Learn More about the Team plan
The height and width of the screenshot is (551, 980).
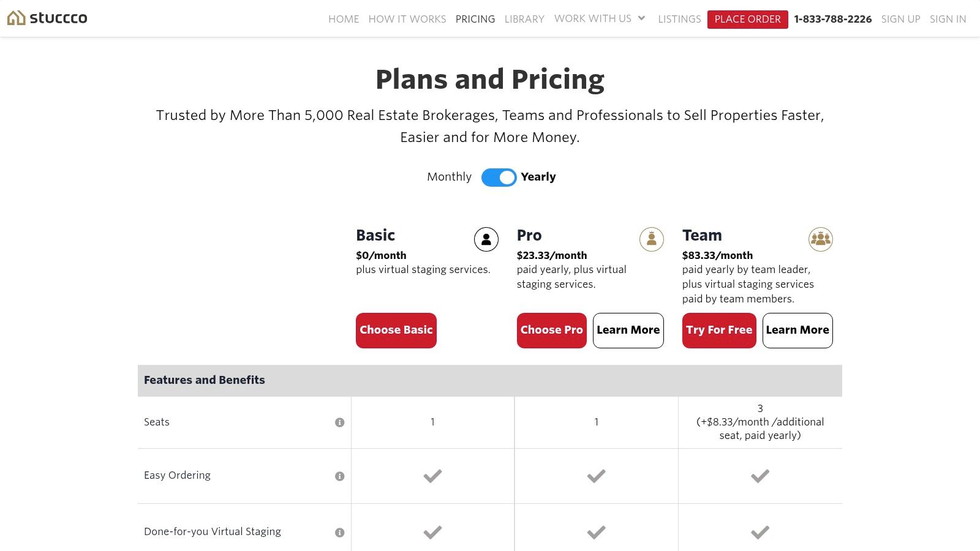(797, 330)
